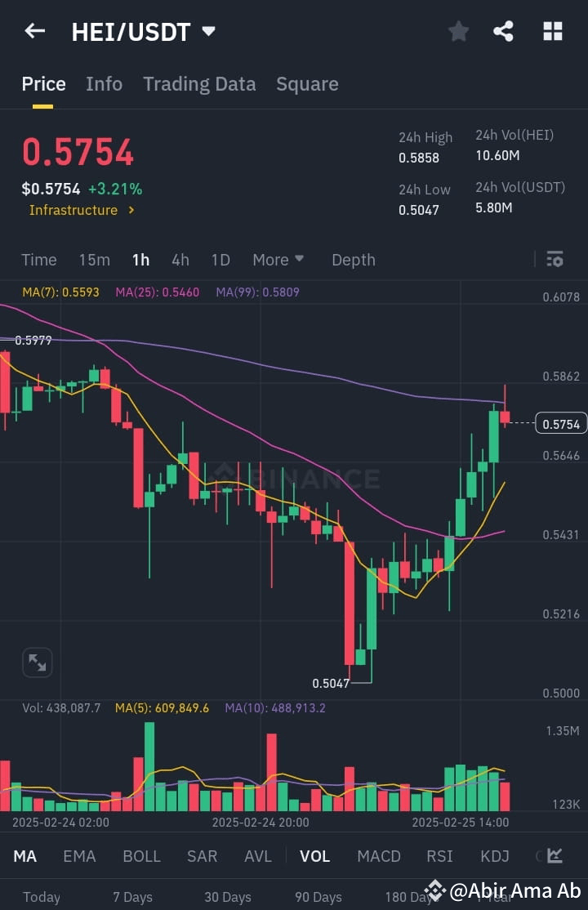
Task: Star HEI/USDT as a favorite
Action: coord(458,31)
